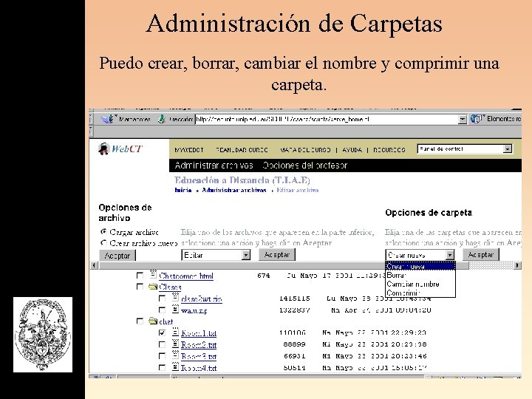
Task: Open the Panel de control dropdown
Action: click(x=465, y=149)
